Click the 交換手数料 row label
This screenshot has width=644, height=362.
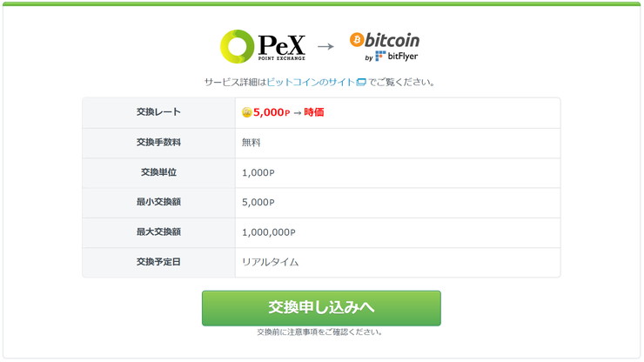[x=158, y=142]
